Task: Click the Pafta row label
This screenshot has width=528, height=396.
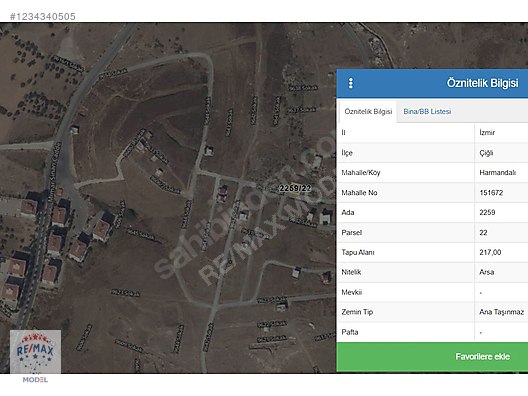Action: click(350, 332)
